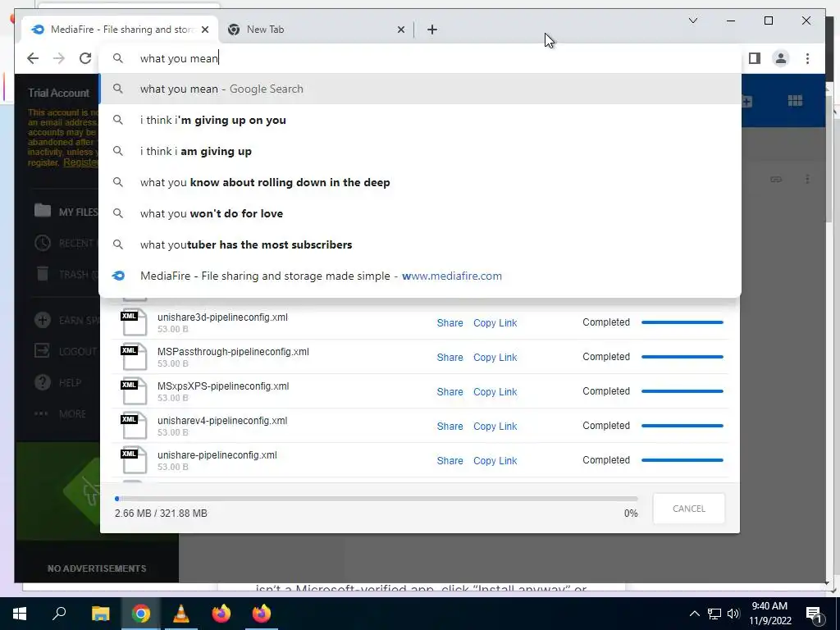Open the notification center icon
840x630 pixels.
pyautogui.click(x=814, y=614)
